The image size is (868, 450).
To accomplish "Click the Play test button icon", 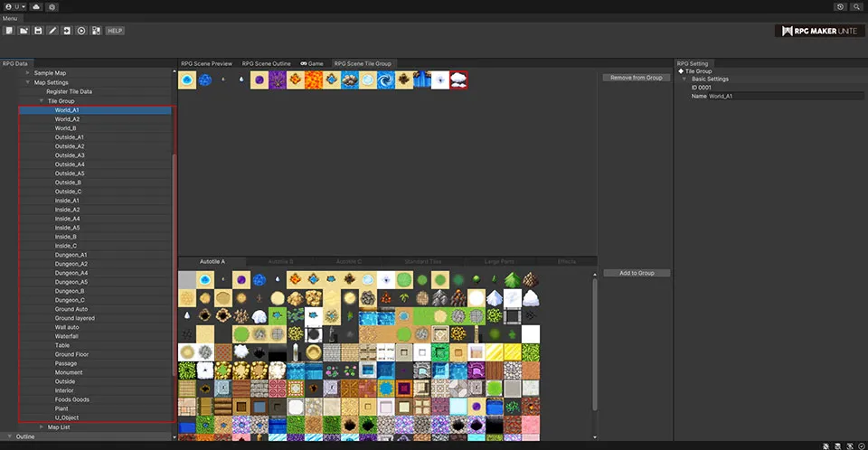I will pyautogui.click(x=81, y=31).
